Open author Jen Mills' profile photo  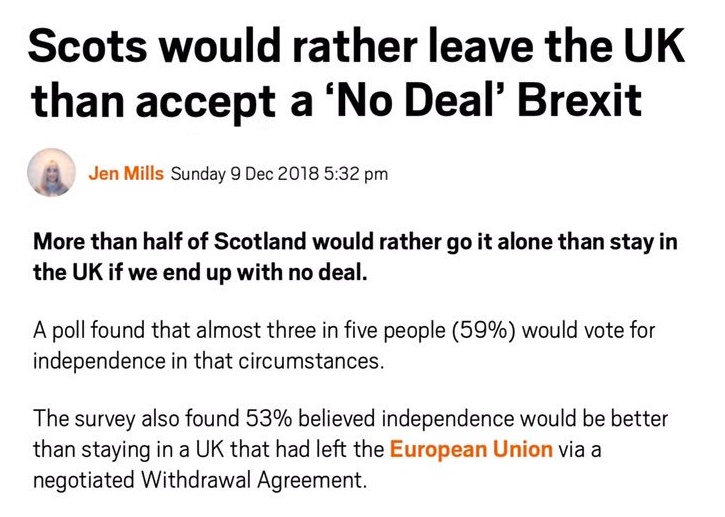[51, 172]
